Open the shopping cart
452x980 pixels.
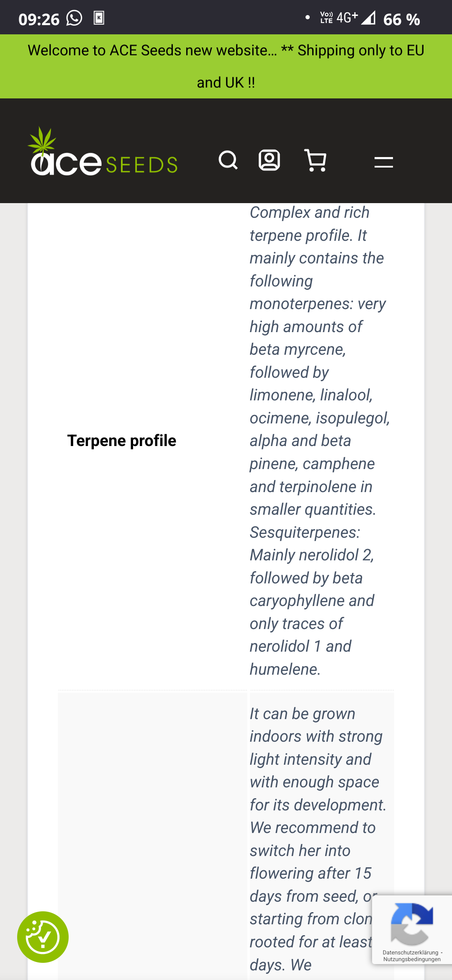point(316,160)
